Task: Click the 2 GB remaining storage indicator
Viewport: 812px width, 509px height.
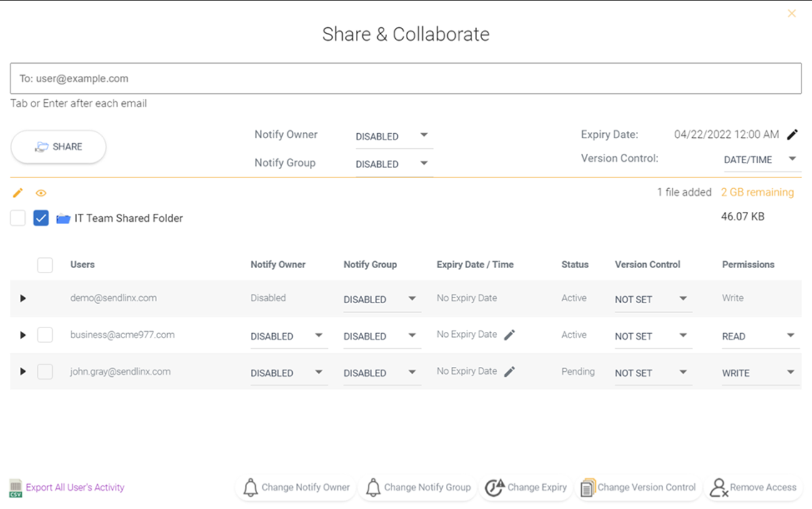Action: (x=758, y=192)
